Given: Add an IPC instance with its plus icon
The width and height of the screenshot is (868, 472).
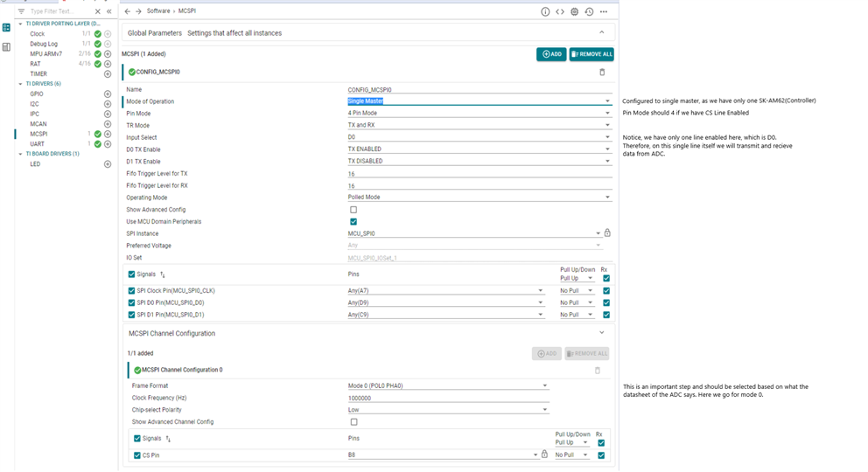Looking at the screenshot, I should click(108, 114).
